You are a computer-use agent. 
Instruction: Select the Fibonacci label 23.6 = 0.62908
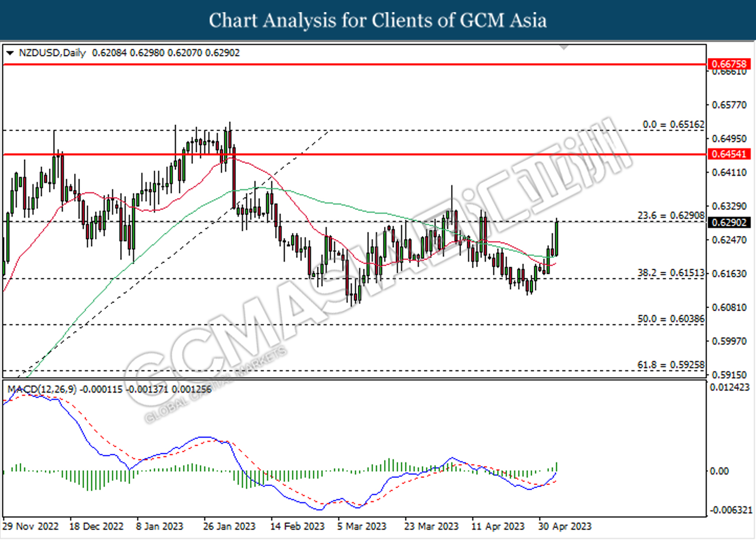671,215
